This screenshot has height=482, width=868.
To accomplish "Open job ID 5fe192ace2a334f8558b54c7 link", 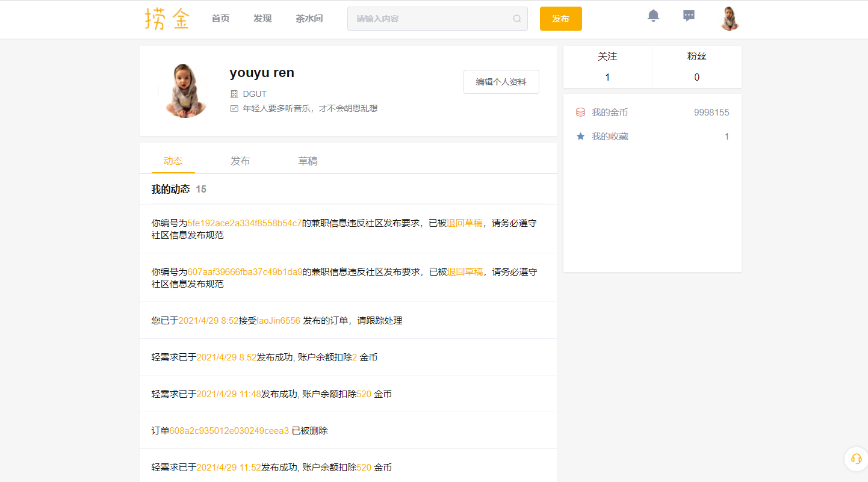I will (245, 223).
